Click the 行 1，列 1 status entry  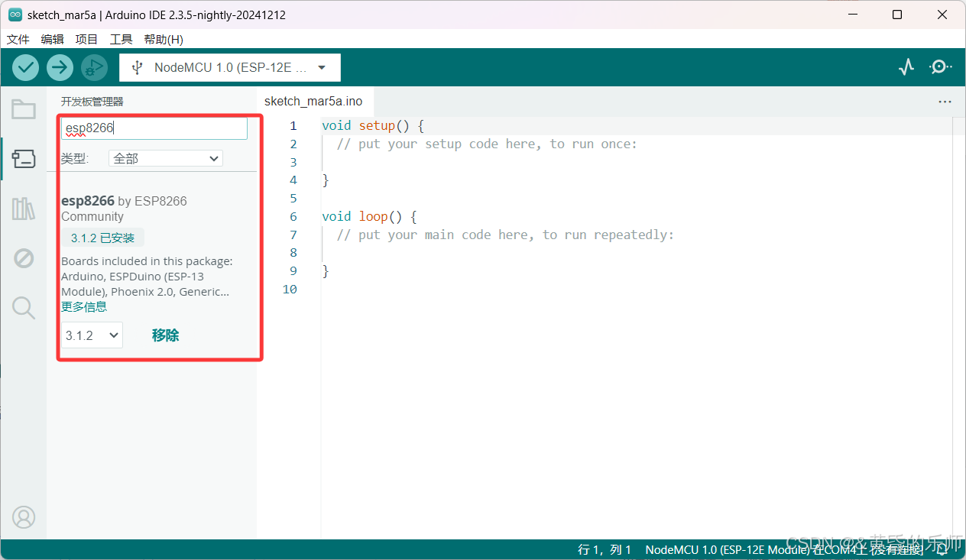pyautogui.click(x=605, y=550)
